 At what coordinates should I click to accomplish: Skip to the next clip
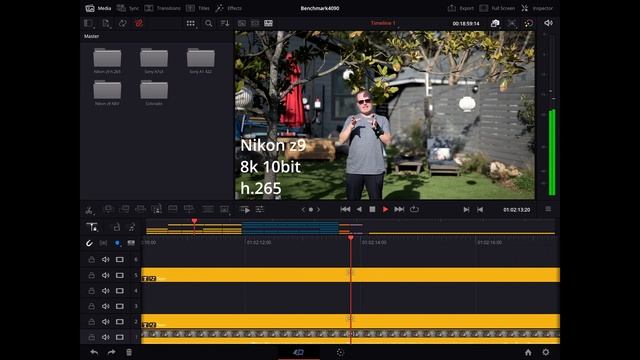[x=399, y=209]
